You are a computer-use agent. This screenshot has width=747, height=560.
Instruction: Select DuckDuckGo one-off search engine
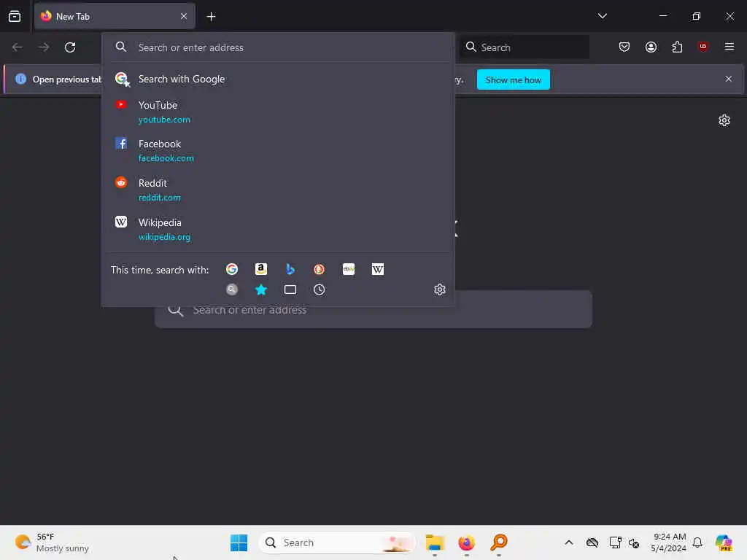320,270
